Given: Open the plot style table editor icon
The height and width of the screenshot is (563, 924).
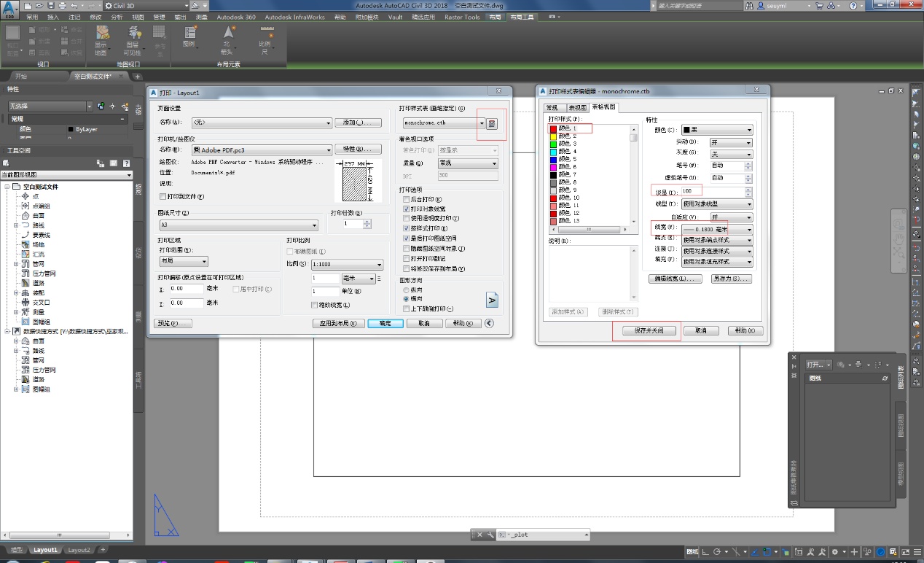Looking at the screenshot, I should click(x=492, y=123).
